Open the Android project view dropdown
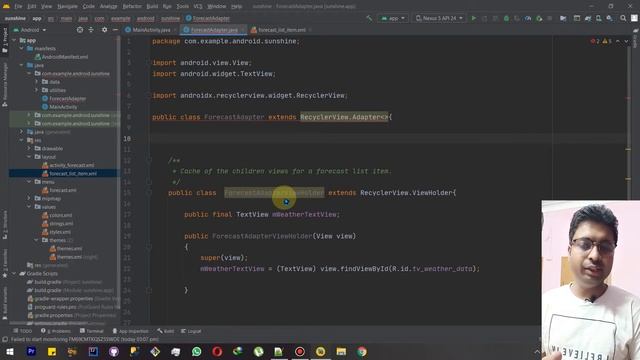The image size is (640, 360). (x=30, y=30)
